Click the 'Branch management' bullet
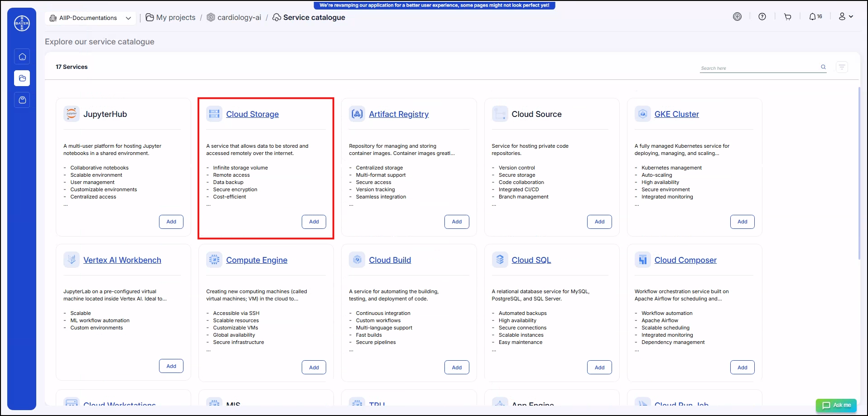 pos(523,197)
